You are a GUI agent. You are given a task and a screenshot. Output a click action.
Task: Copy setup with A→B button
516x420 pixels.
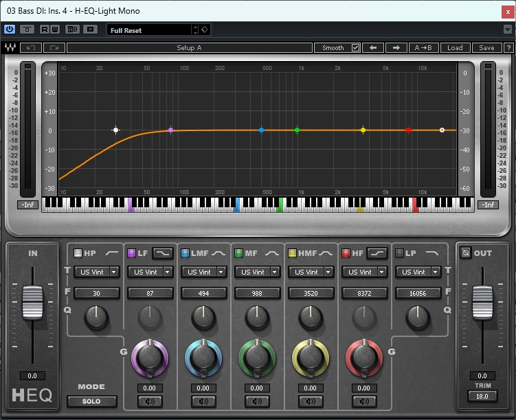[423, 47]
